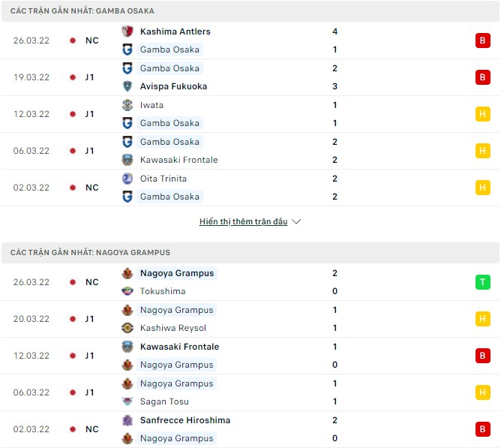Viewport: 504px width, 448px height.
Task: Click the Nagoya Grampus name on the 26.03.22 match
Action: (177, 273)
